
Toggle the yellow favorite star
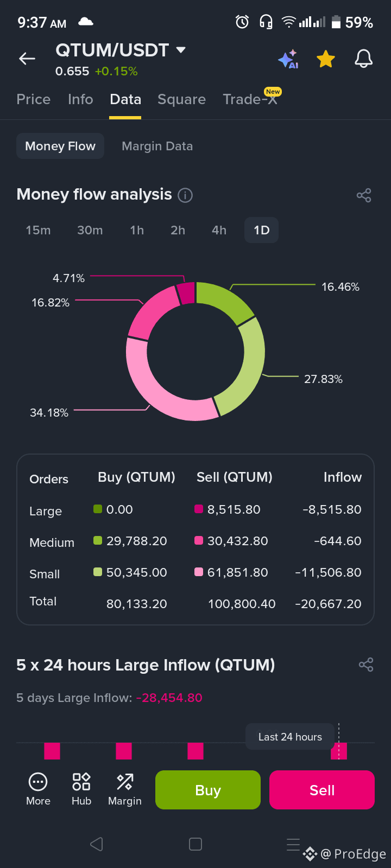tap(326, 59)
